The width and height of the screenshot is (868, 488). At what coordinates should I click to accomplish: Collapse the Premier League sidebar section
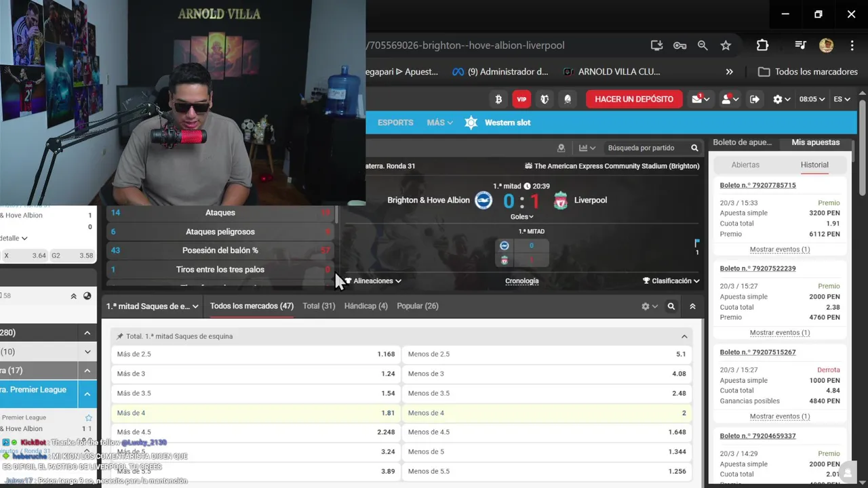point(87,394)
